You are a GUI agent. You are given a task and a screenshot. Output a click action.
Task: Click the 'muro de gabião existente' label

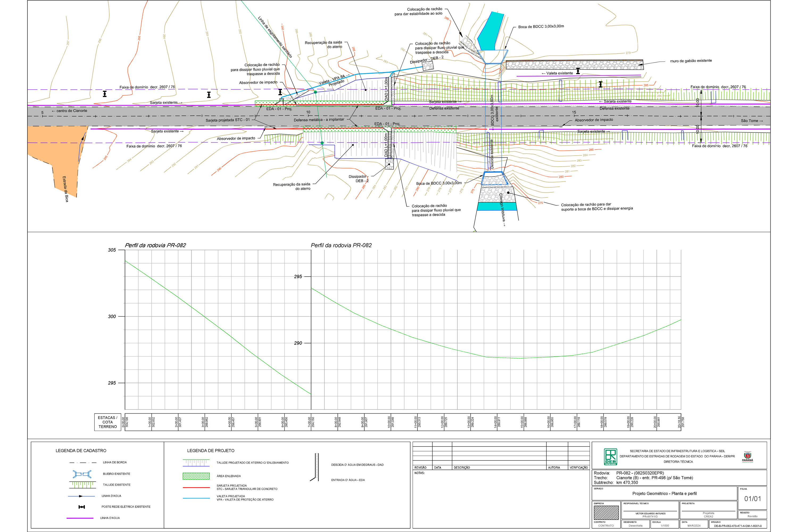coord(691,61)
